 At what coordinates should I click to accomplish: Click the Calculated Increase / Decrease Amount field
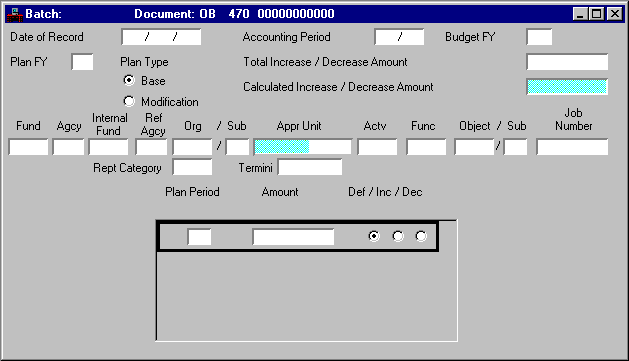pos(567,87)
